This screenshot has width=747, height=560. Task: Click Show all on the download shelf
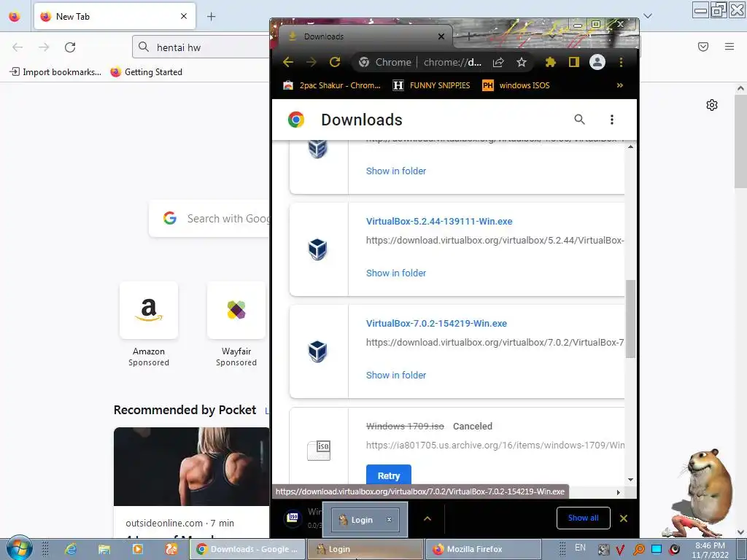pos(583,518)
